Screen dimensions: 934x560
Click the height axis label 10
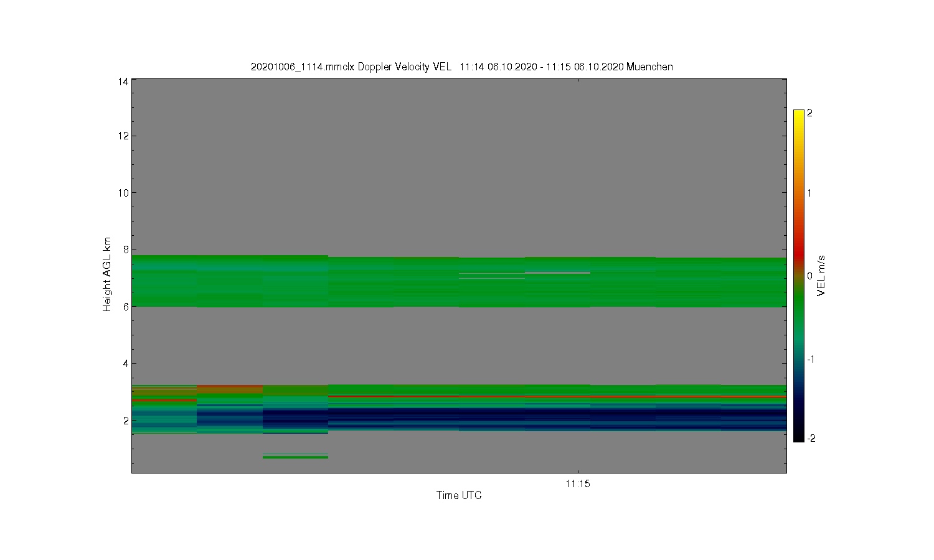click(123, 193)
